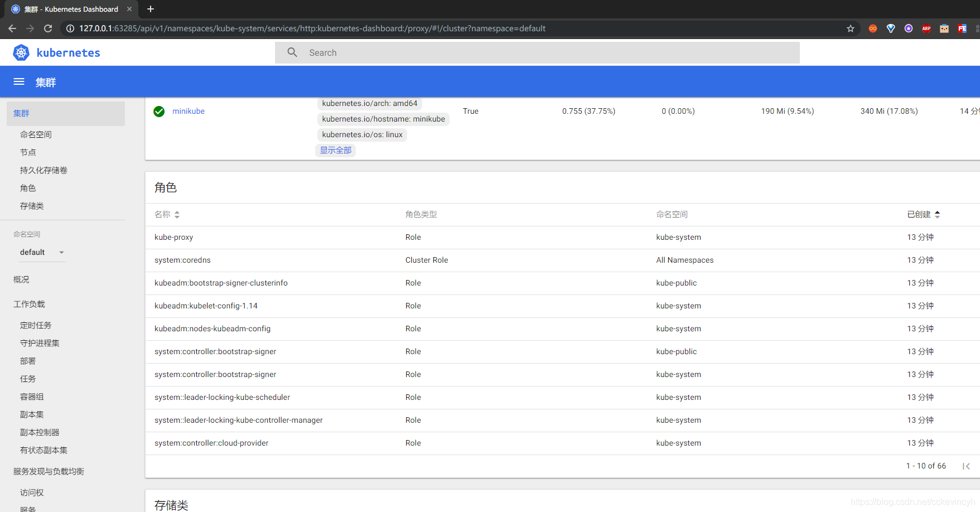Click kube-proxy role name

(173, 237)
